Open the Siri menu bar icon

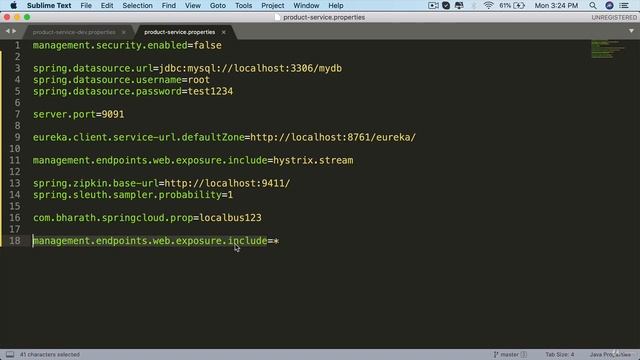tap(609, 5)
